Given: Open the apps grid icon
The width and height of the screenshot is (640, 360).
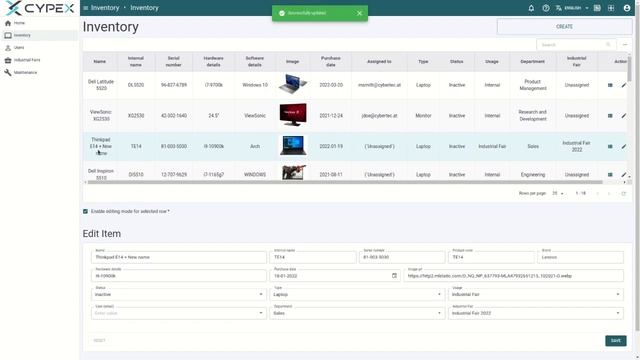Looking at the screenshot, I should point(611,8).
